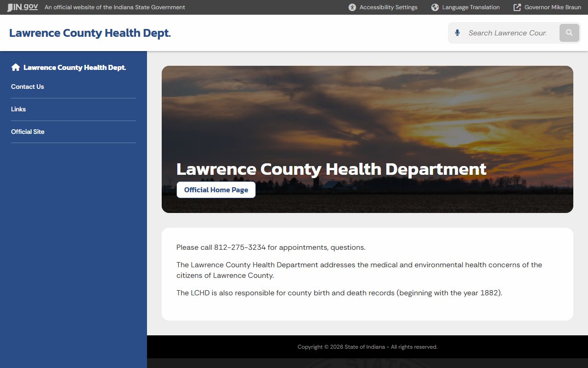Click the paragraph about medical and environmental concerns
588x368 pixels.
[x=359, y=270]
